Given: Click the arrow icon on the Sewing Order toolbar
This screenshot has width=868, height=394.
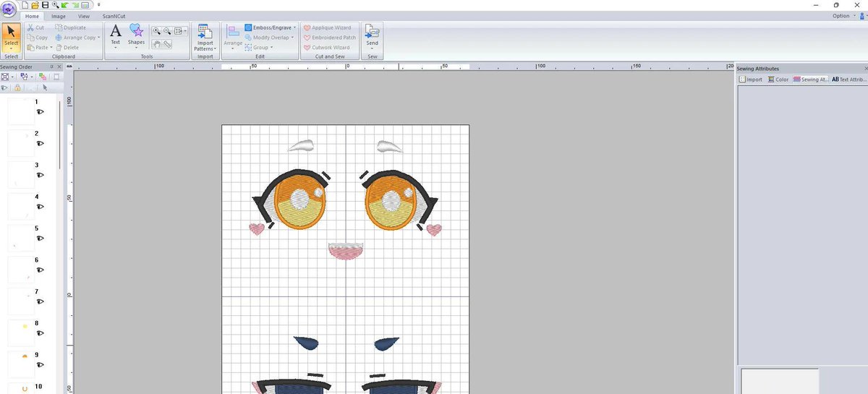Looking at the screenshot, I should pyautogui.click(x=45, y=87).
